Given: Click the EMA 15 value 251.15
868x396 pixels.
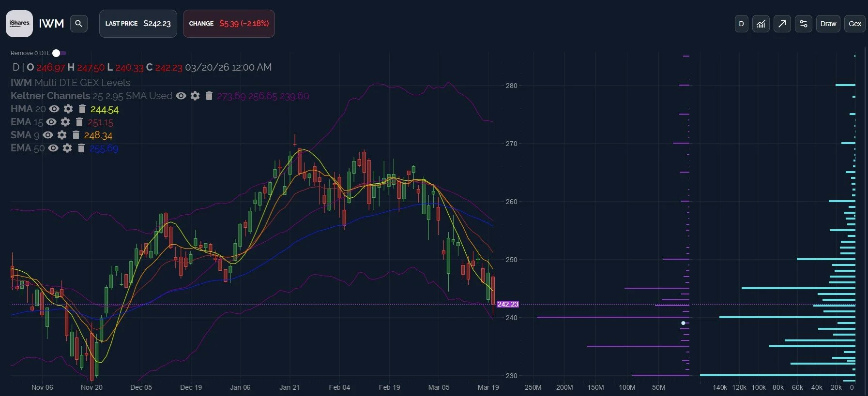Looking at the screenshot, I should [x=101, y=123].
